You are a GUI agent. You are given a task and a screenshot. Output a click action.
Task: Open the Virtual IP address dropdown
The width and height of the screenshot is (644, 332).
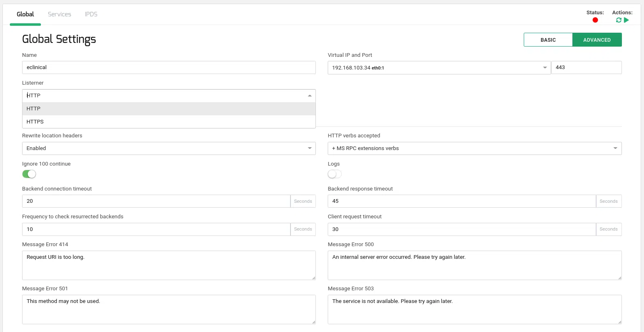click(439, 68)
